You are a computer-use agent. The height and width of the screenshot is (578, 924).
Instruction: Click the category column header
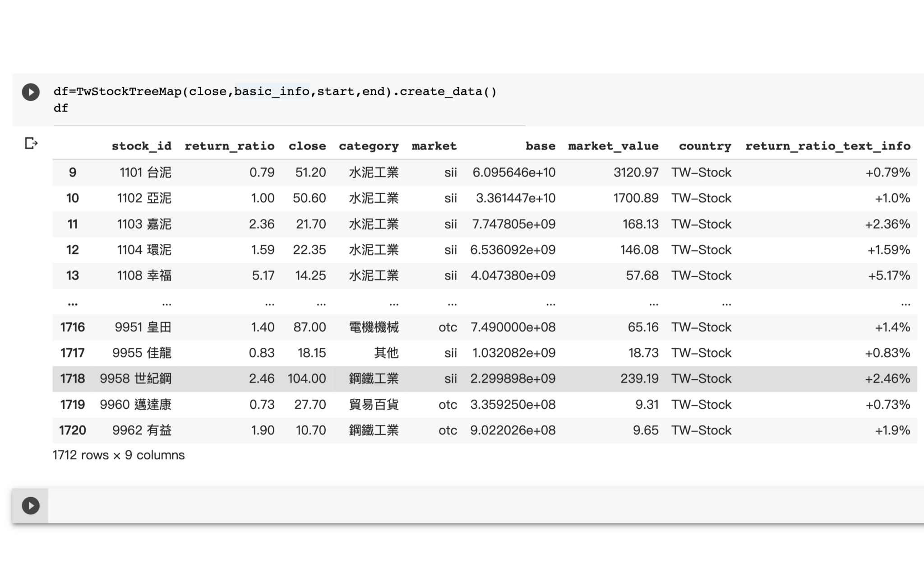coord(369,146)
